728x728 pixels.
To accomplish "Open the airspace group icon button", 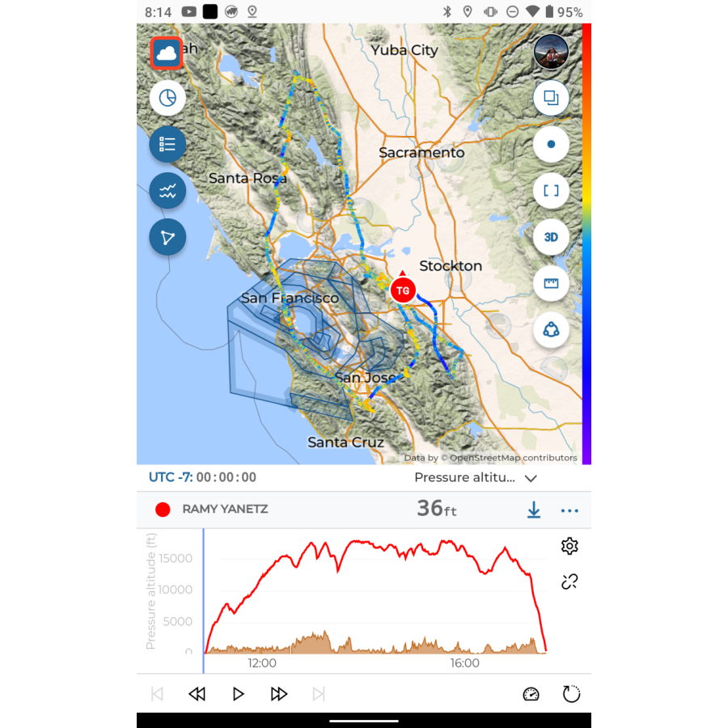I will tap(551, 330).
